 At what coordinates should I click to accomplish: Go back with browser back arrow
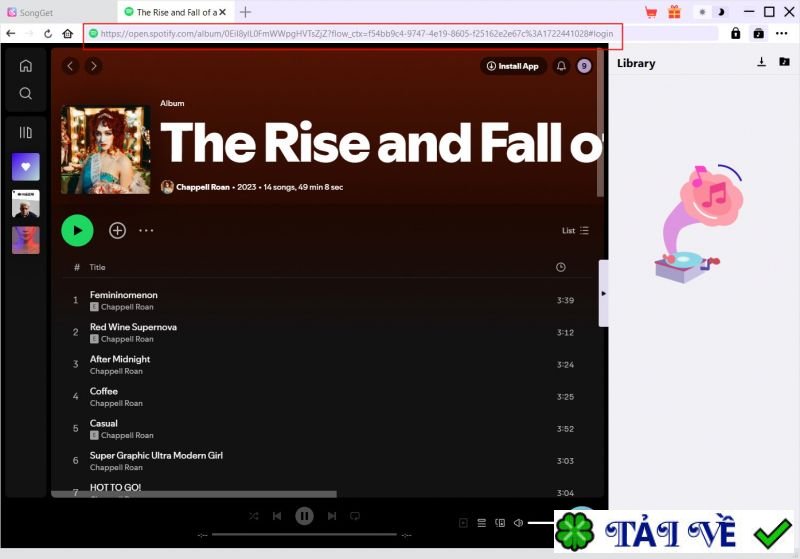pyautogui.click(x=11, y=34)
